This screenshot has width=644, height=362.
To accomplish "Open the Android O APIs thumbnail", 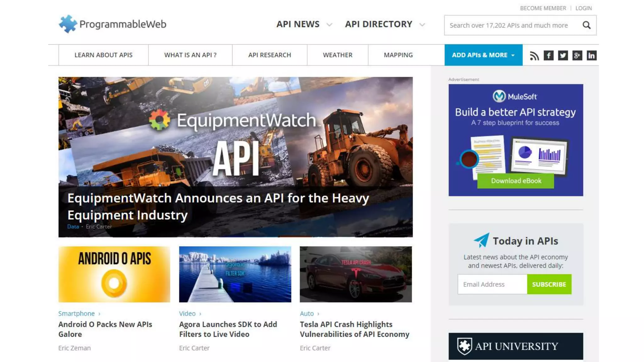I will coord(114,274).
